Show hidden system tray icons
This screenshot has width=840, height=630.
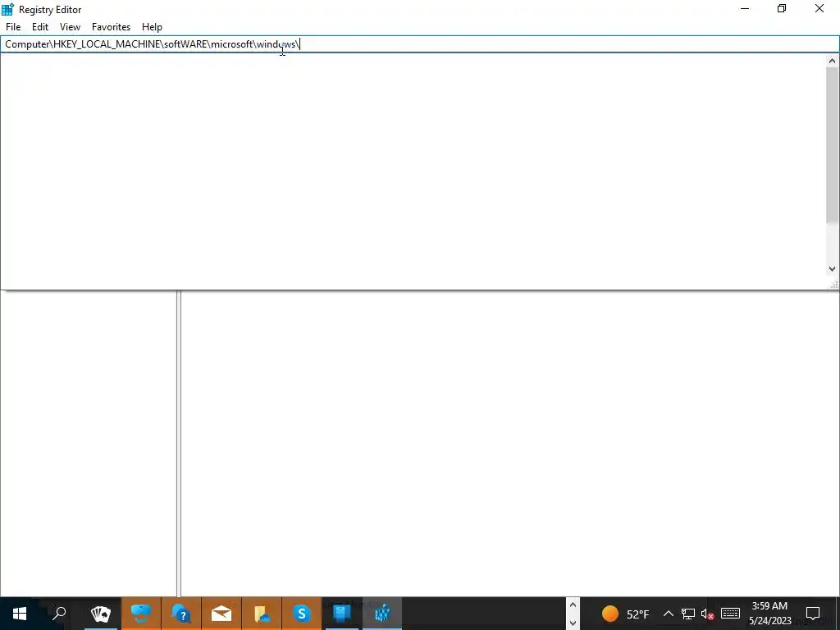coord(668,614)
